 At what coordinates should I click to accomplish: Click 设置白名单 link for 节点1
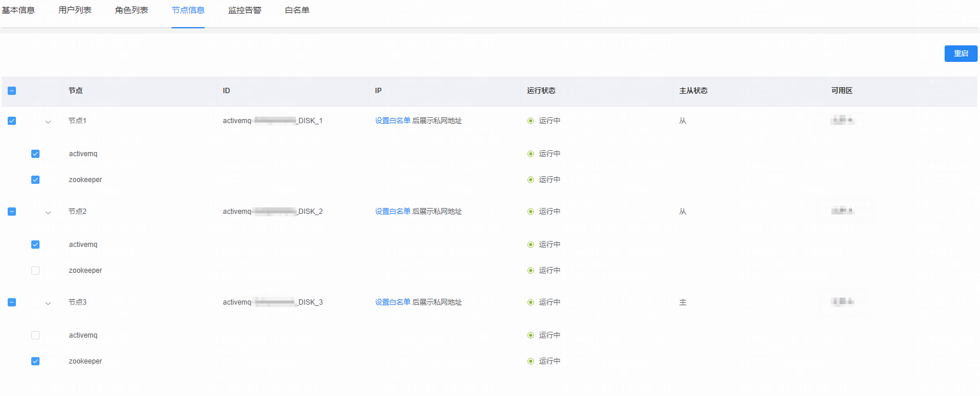pyautogui.click(x=393, y=121)
